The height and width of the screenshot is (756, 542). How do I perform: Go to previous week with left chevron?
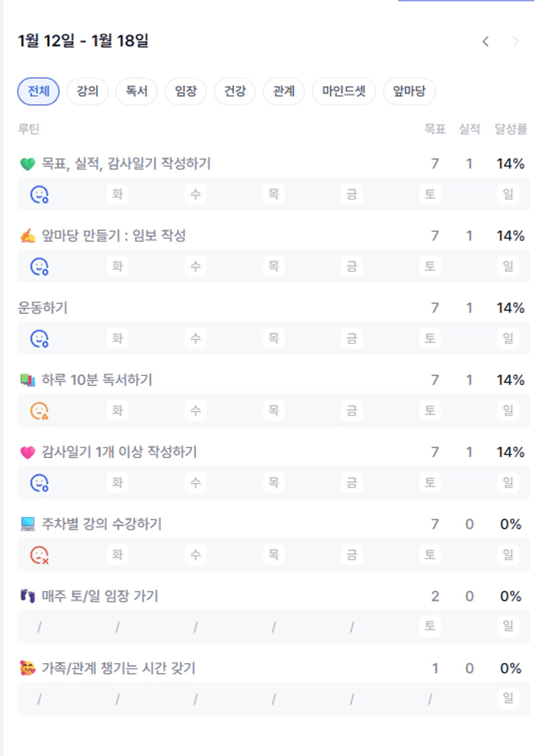486,41
